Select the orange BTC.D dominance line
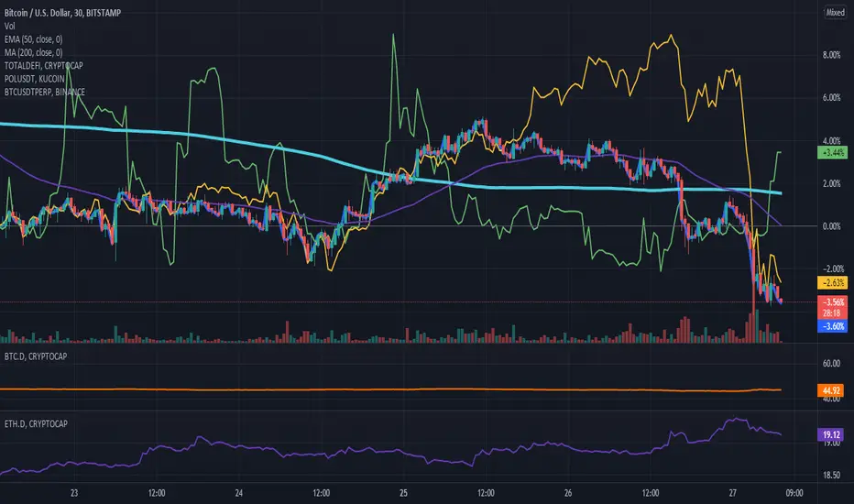 pos(390,389)
